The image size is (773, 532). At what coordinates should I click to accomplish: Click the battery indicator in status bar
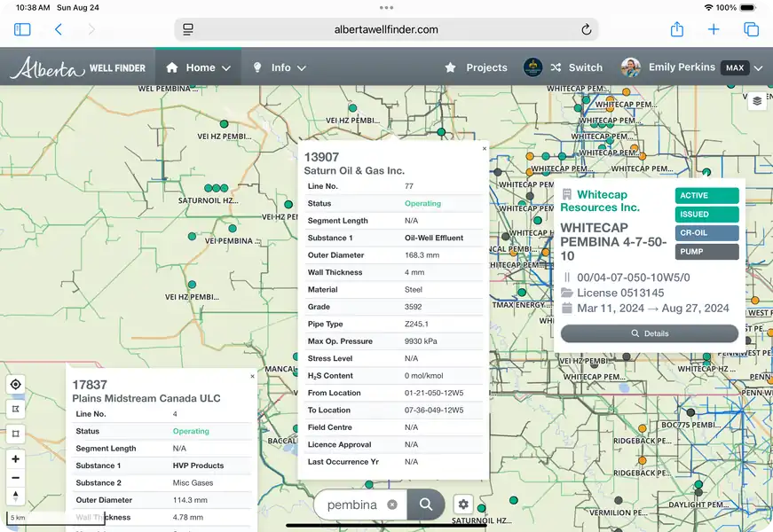[x=747, y=7]
